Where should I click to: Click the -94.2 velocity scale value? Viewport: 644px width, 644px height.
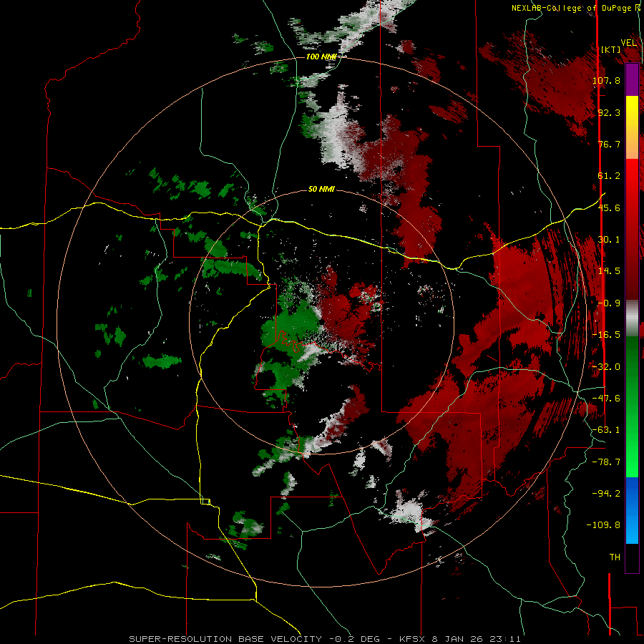(606, 494)
